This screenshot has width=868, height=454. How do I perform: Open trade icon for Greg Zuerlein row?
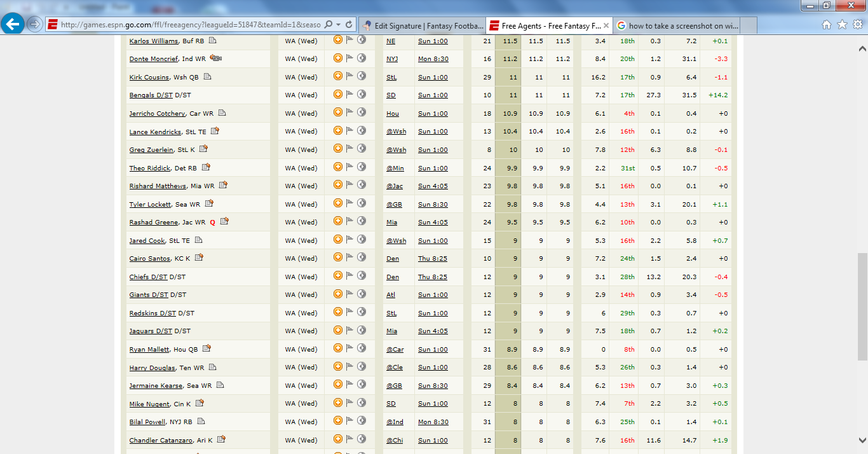pyautogui.click(x=362, y=149)
